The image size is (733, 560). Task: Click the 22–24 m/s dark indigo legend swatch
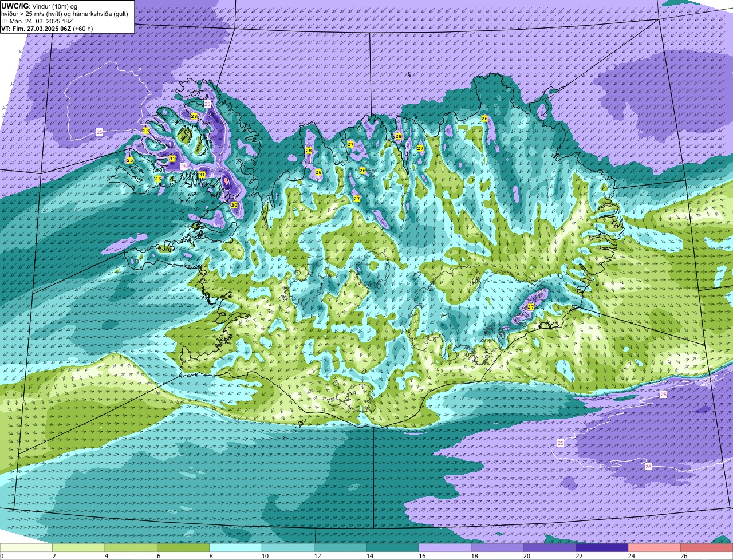click(x=602, y=548)
